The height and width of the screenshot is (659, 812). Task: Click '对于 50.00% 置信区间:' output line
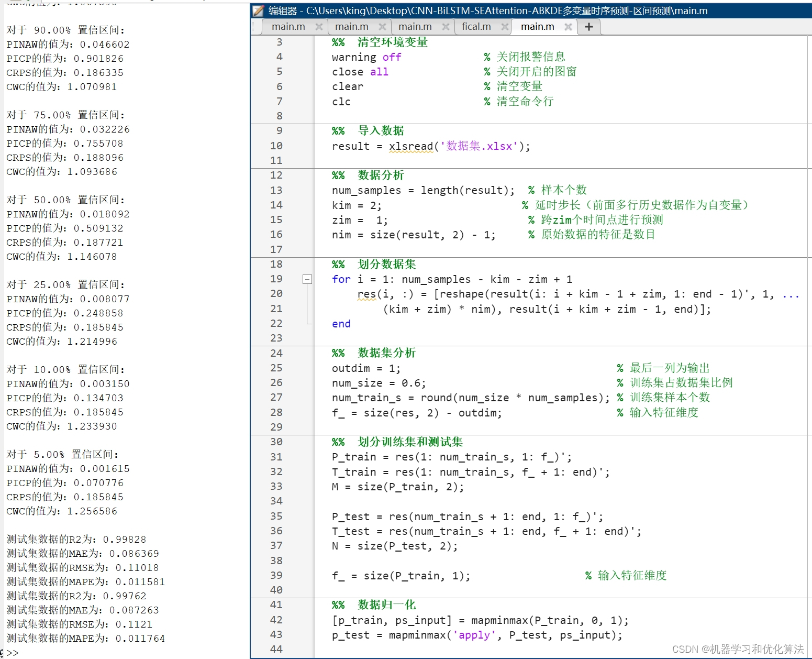[66, 200]
